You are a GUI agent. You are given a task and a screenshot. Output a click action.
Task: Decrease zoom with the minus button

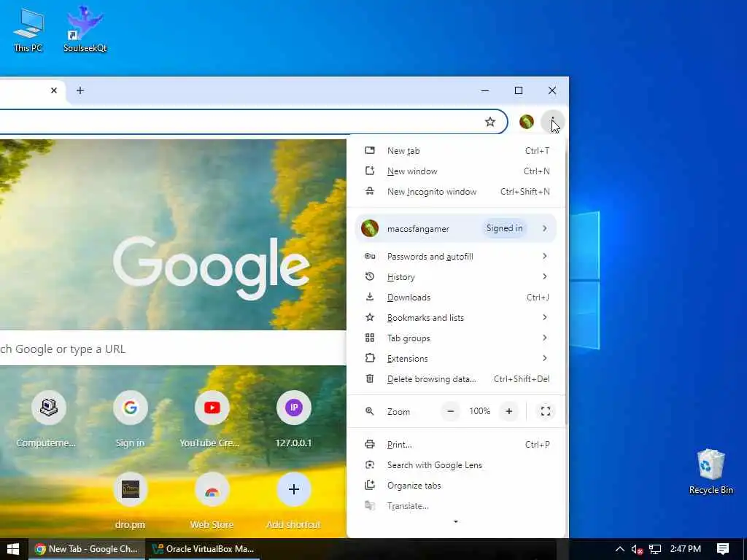click(451, 411)
